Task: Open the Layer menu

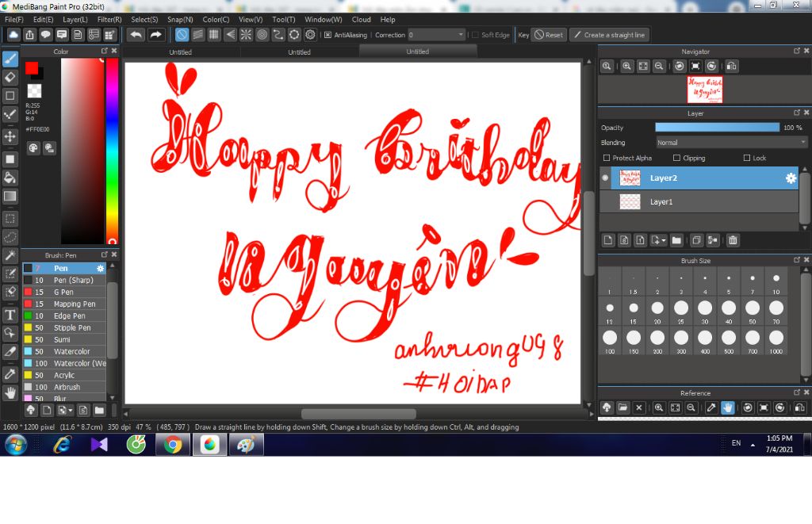Action: point(75,20)
